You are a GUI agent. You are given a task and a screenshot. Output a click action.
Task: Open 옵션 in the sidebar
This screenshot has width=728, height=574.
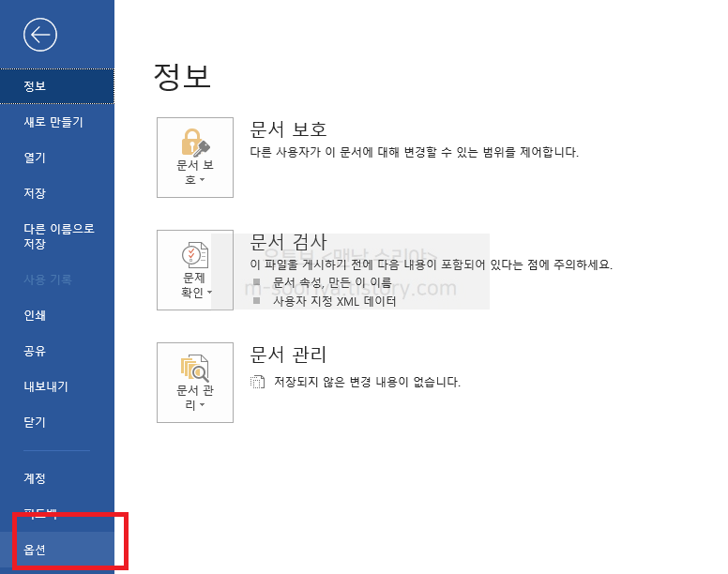57,550
